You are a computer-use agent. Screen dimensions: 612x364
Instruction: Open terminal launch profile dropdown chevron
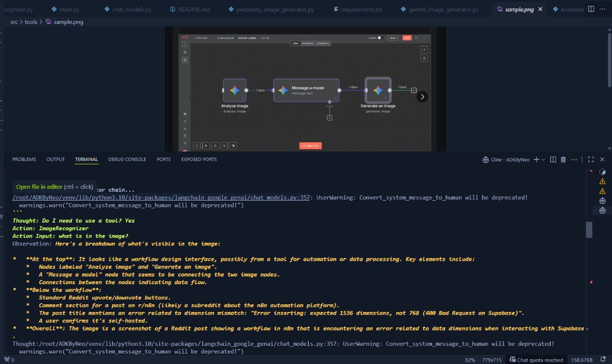point(543,160)
